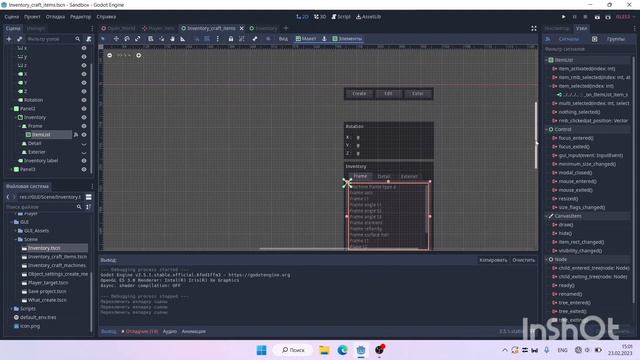The width and height of the screenshot is (640, 360).
Task: Toggle visibility of Frame node
Action: click(84, 126)
